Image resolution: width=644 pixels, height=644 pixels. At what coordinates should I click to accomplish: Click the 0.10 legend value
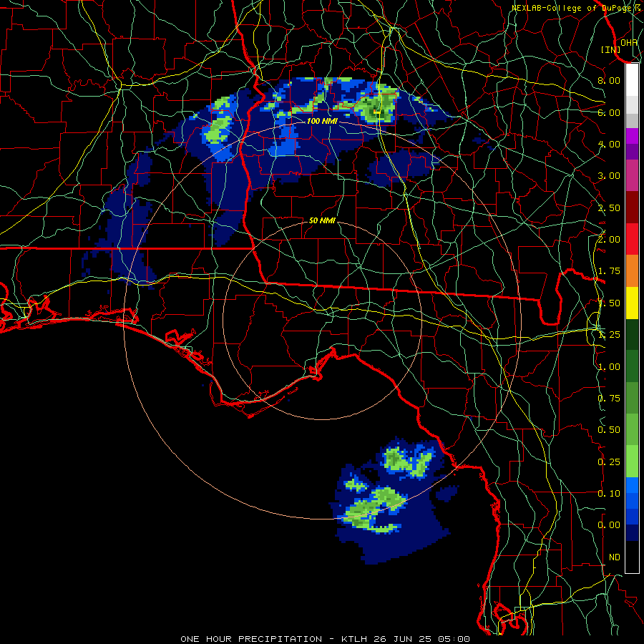click(609, 494)
